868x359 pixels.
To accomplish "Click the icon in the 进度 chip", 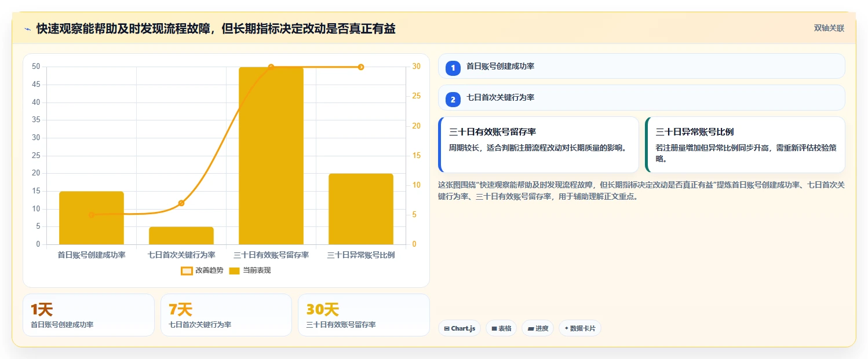I will pos(530,329).
